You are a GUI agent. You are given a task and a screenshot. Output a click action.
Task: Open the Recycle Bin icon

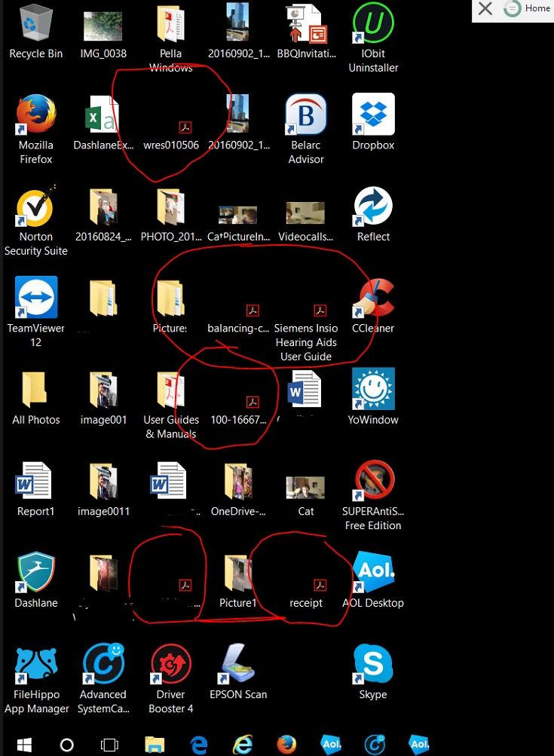[x=35, y=23]
